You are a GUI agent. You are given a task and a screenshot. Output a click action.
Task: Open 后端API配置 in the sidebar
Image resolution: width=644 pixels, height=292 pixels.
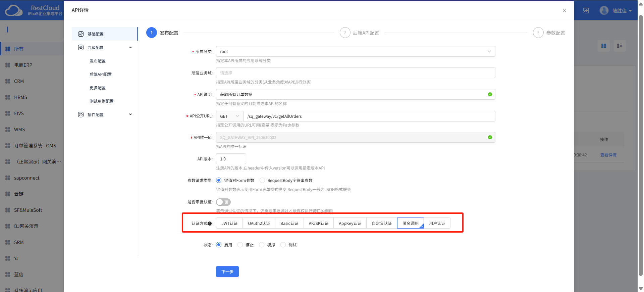click(101, 74)
